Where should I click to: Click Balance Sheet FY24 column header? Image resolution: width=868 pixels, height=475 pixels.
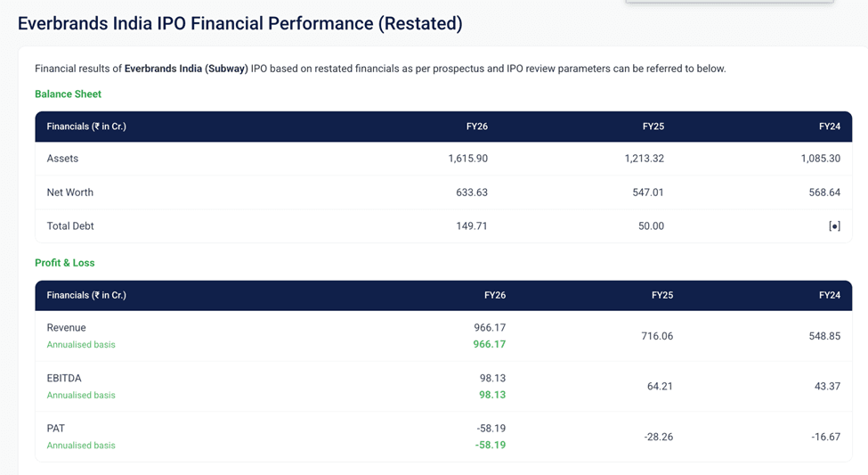click(829, 127)
